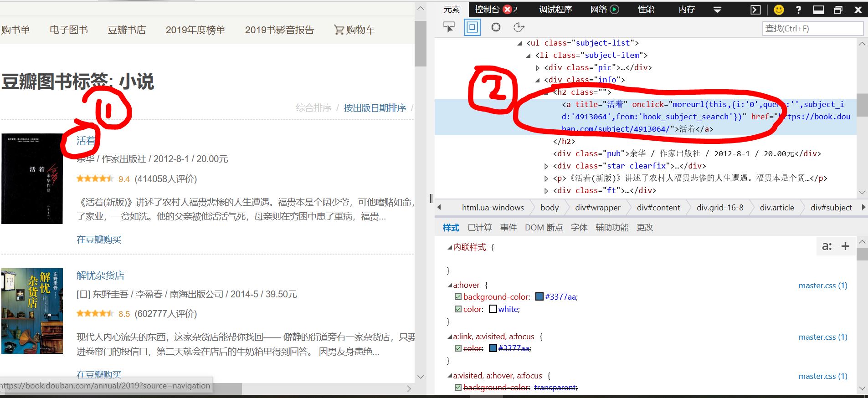Collapse the li subject-item node
Viewport: 868px width, 398px height.
(529, 56)
